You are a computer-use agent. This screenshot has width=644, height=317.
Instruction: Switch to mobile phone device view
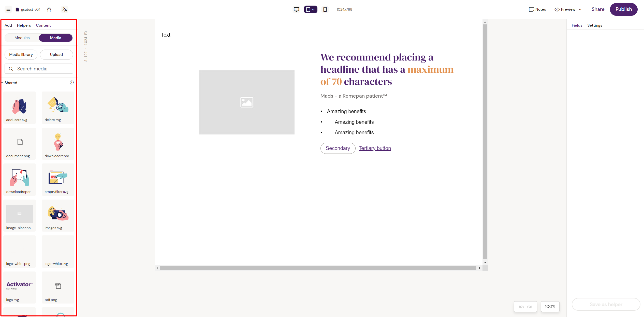tap(325, 9)
